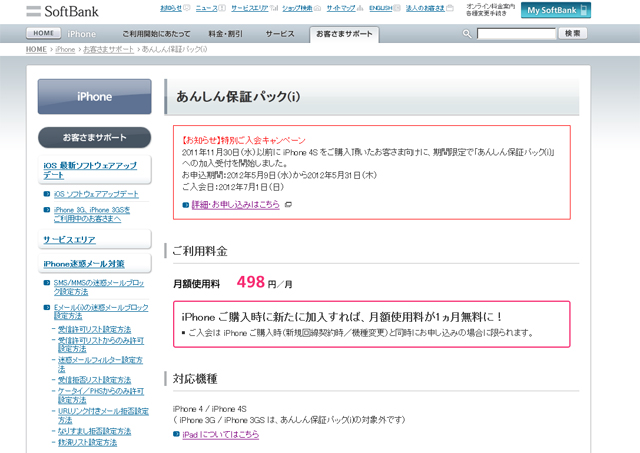Image resolution: width=640 pixels, height=453 pixels.
Task: Click the magnifying glass search icon
Action: [x=467, y=33]
